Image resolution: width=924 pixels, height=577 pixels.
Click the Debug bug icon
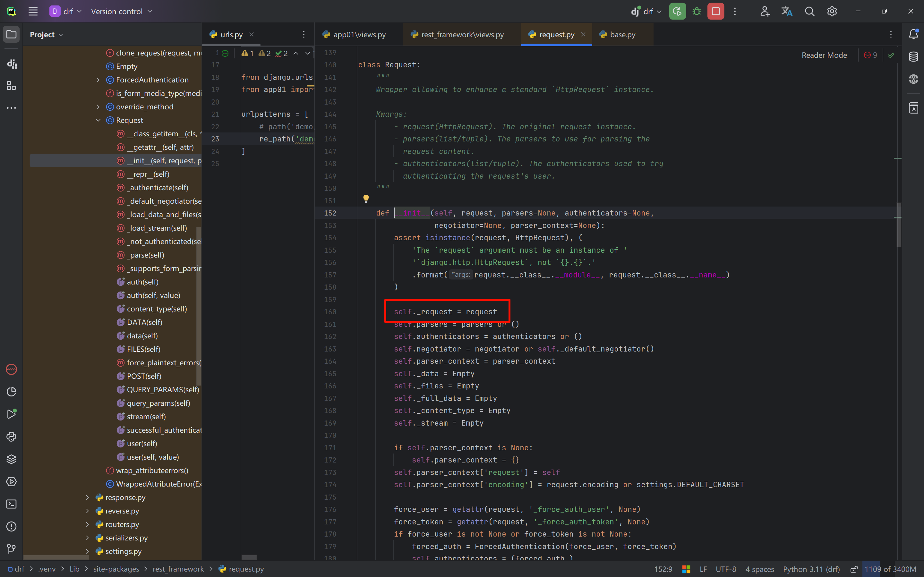point(697,12)
